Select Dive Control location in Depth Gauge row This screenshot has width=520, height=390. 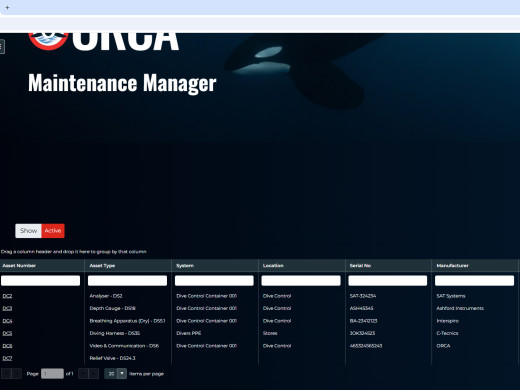[x=277, y=308]
